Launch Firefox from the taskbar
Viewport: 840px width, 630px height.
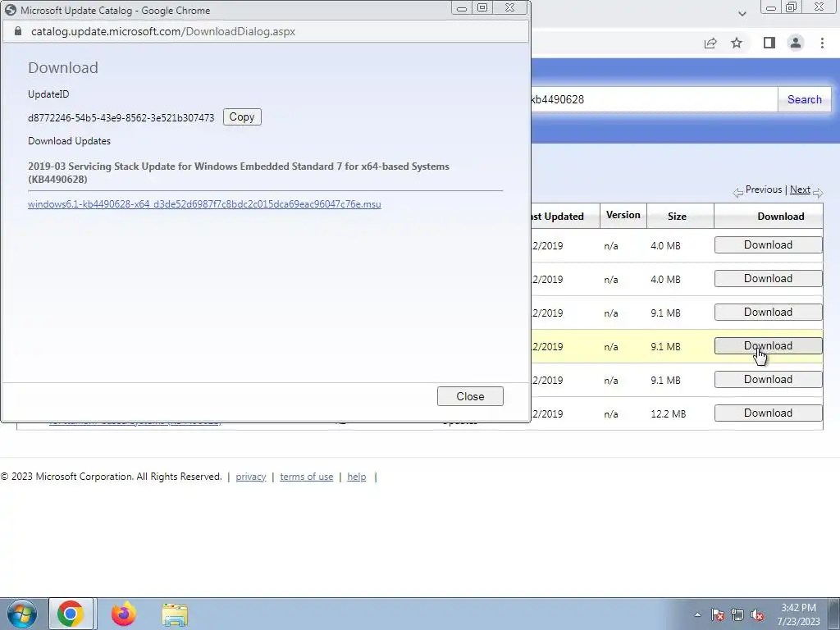(x=124, y=614)
